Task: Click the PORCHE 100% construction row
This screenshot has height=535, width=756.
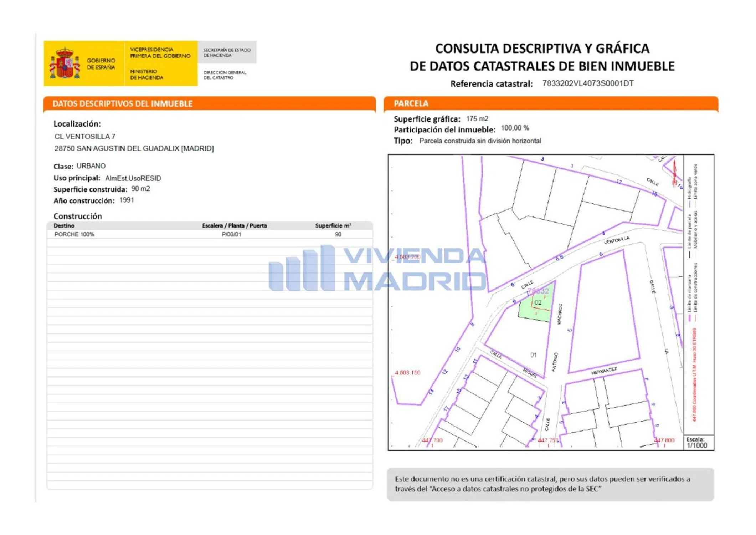Action: click(x=74, y=234)
